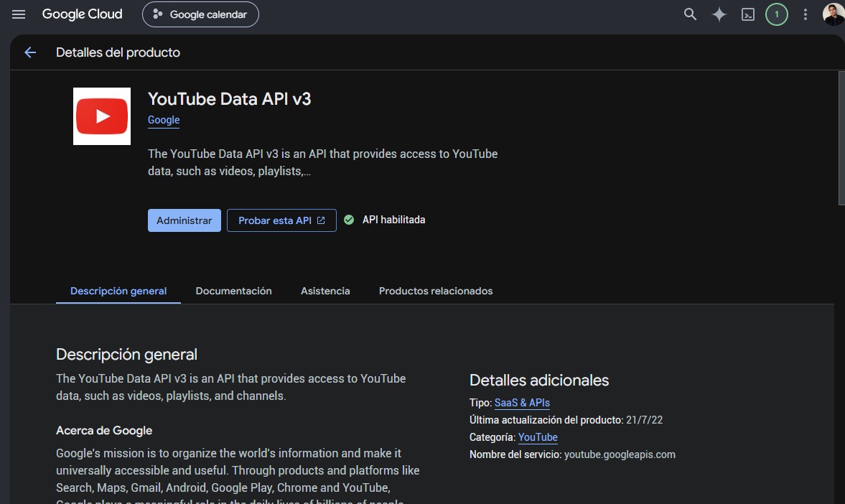Open notifications badge showing 1
Image resolution: width=845 pixels, height=504 pixels.
coord(777,14)
